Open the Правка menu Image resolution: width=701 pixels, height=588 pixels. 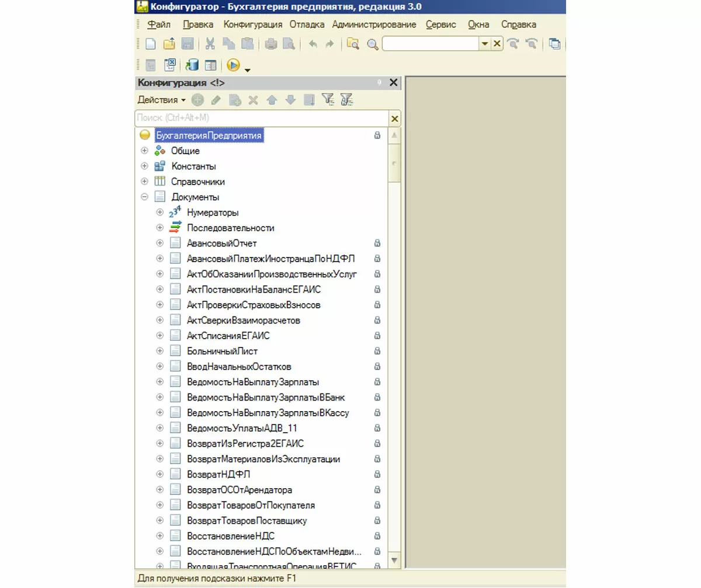[x=198, y=25]
